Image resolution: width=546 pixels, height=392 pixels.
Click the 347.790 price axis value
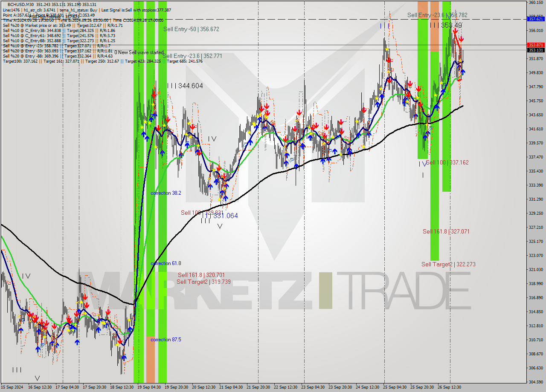click(x=536, y=87)
